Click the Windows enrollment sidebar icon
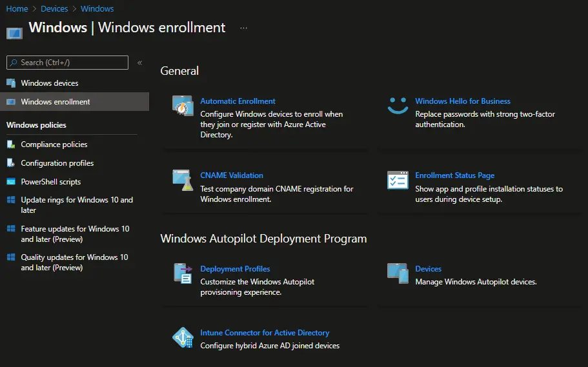Image resolution: width=588 pixels, height=367 pixels. coord(11,102)
